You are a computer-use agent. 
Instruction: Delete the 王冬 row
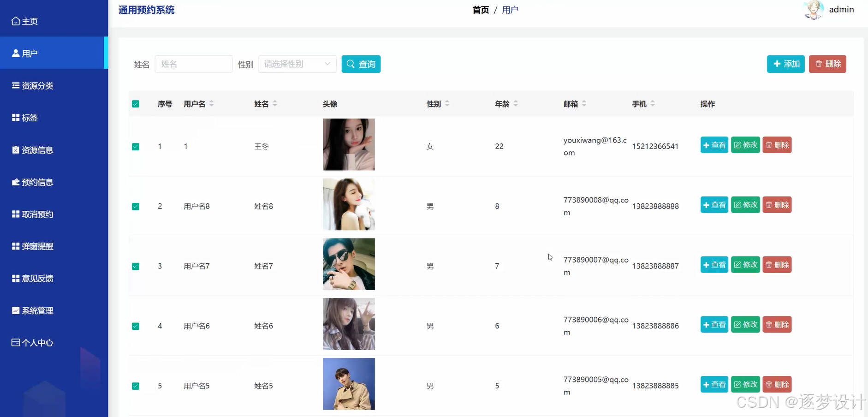[x=777, y=145]
